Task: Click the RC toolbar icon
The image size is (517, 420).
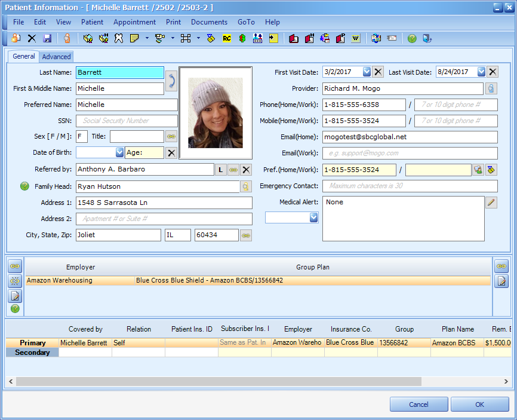Action: (227, 39)
